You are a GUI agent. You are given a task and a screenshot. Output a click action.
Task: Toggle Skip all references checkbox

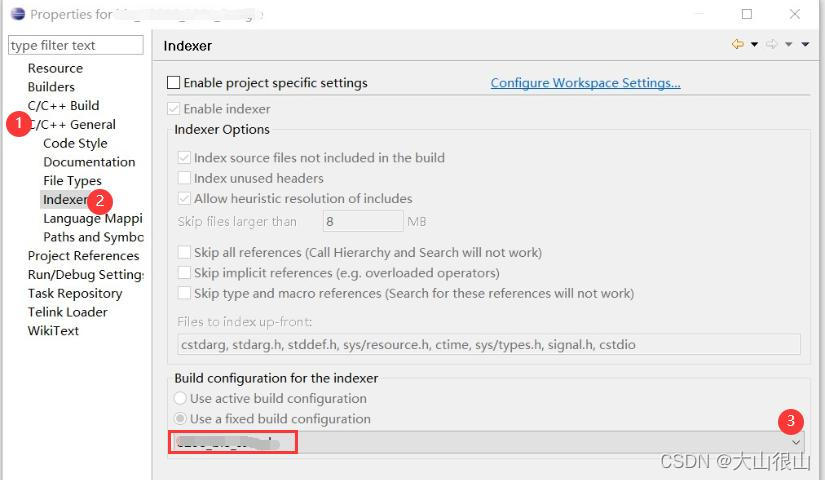tap(184, 252)
